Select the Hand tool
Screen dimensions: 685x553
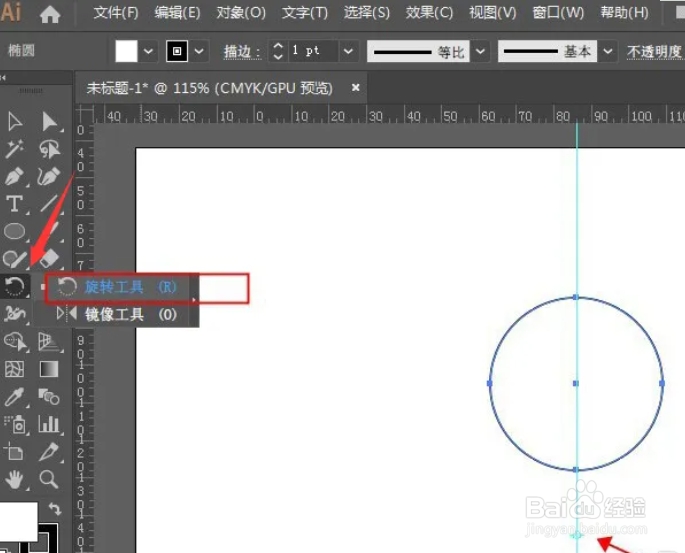pyautogui.click(x=15, y=479)
